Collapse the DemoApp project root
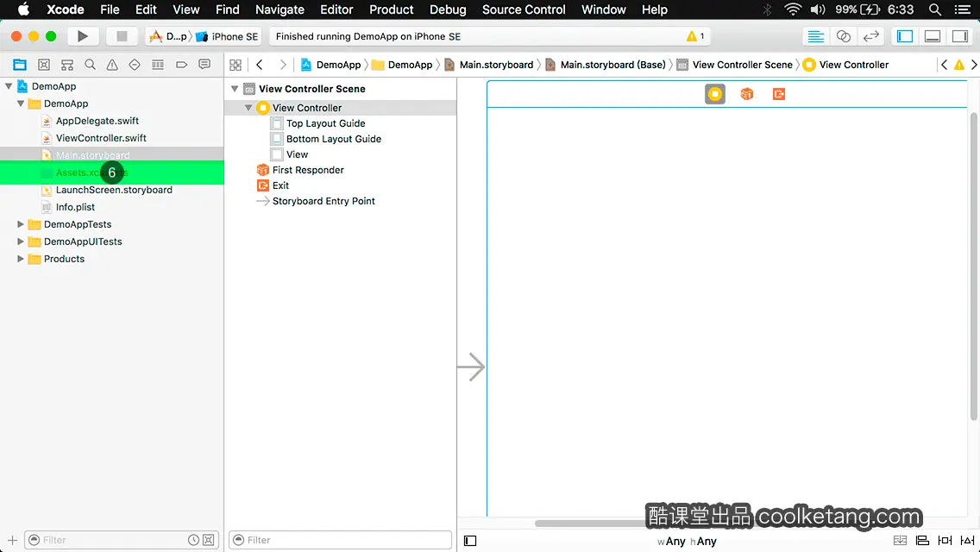Image resolution: width=980 pixels, height=552 pixels. point(9,86)
